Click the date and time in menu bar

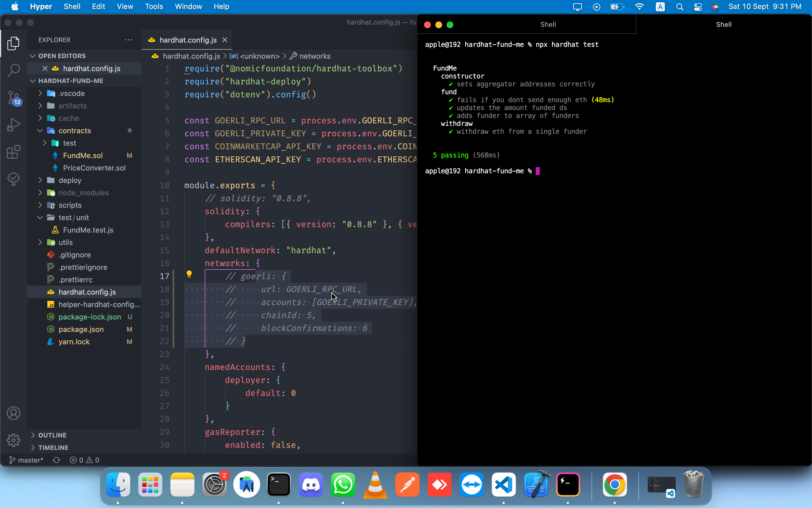[765, 7]
